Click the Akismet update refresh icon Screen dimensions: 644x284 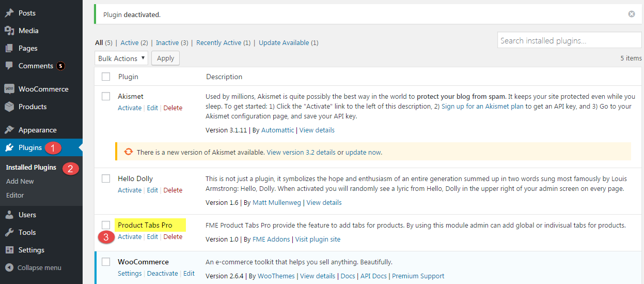(x=128, y=152)
